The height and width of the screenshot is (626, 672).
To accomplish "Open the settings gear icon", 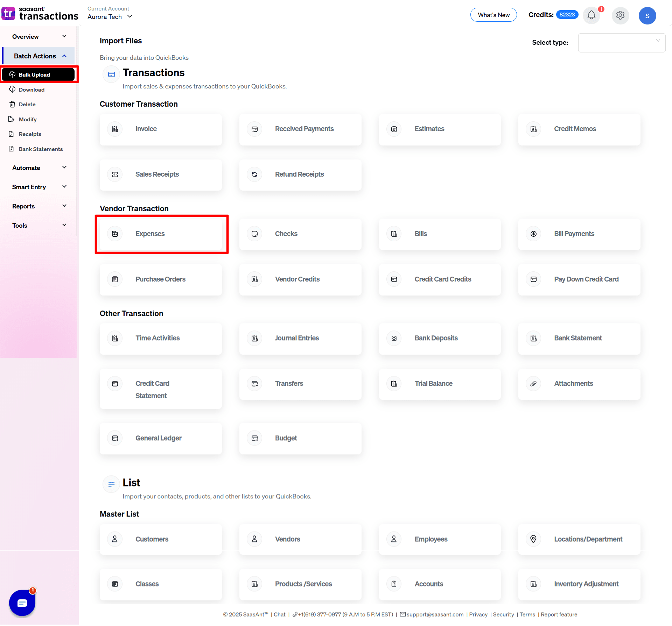I will 620,15.
